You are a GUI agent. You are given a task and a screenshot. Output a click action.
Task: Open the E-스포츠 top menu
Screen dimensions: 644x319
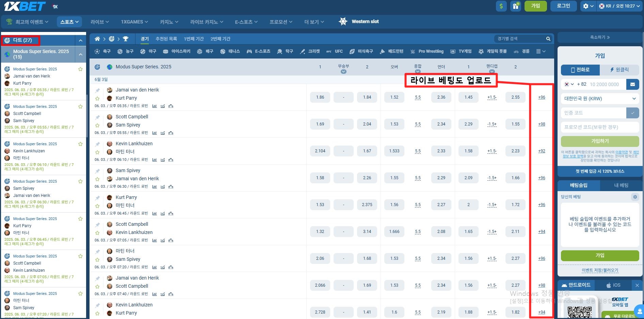(x=246, y=22)
